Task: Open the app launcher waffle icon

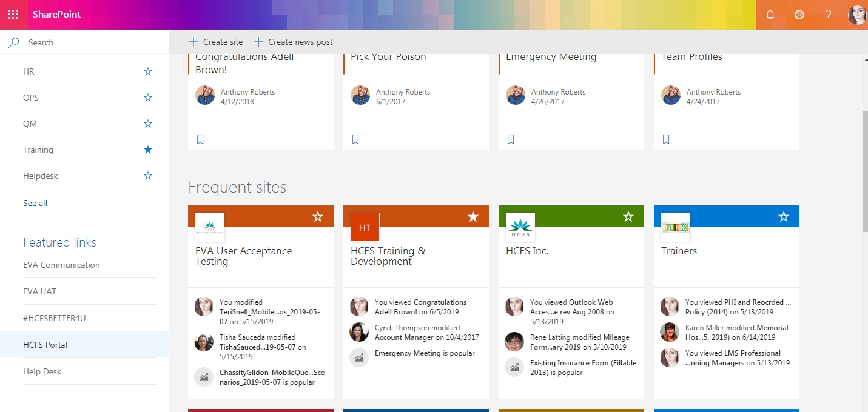Action: click(13, 15)
